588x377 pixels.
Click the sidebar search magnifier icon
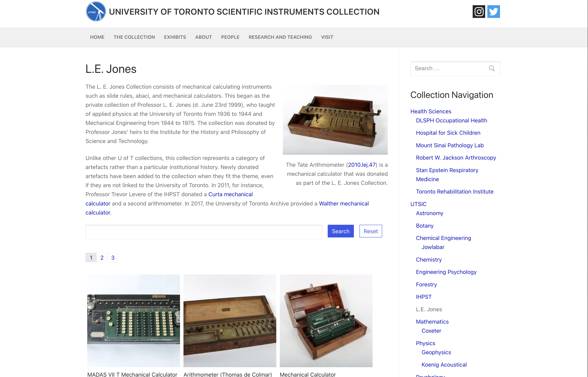(492, 68)
